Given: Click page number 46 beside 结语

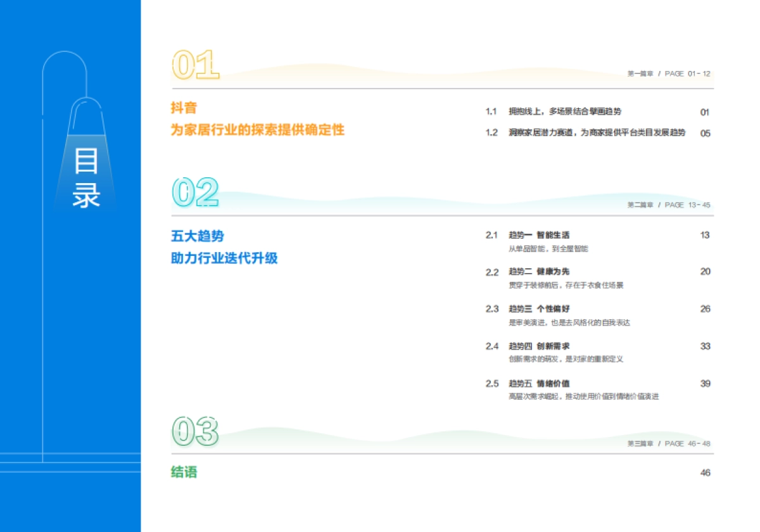Looking at the screenshot, I should click(705, 472).
